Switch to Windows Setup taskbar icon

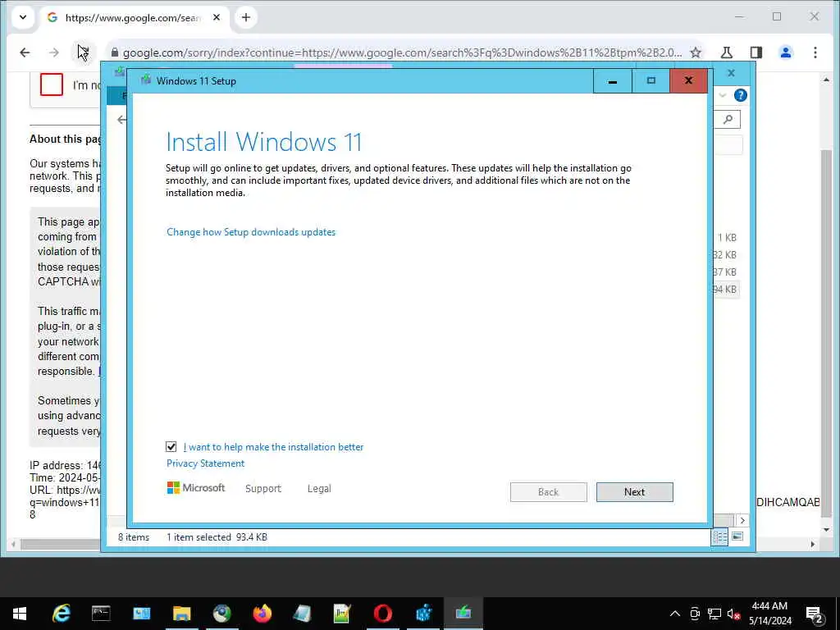click(463, 614)
